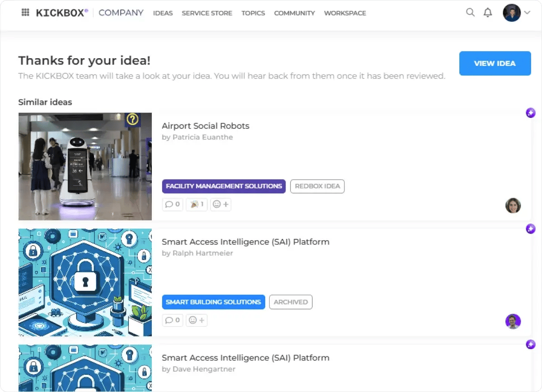
Task: Switch to WORKSPACE
Action: point(345,13)
